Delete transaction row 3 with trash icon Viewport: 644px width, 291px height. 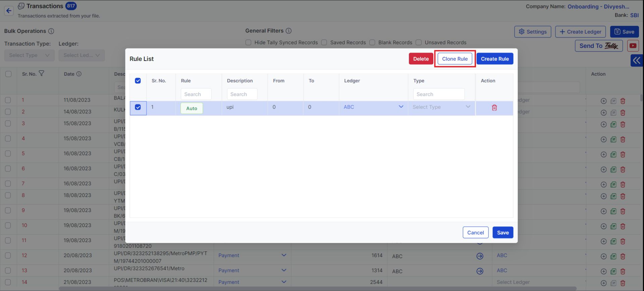[x=623, y=124]
